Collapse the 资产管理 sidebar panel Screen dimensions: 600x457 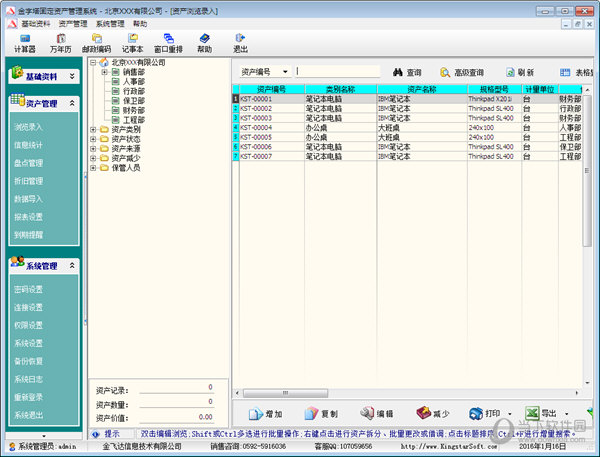(x=72, y=103)
